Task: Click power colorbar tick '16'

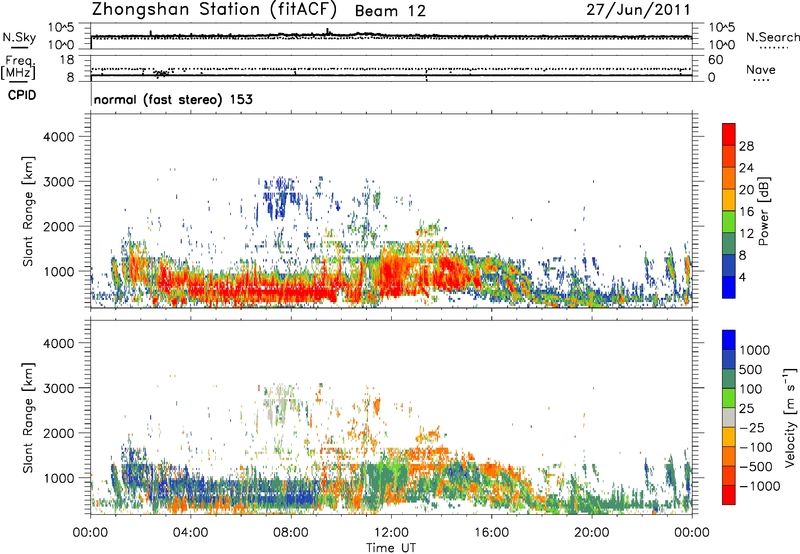Action: click(746, 212)
